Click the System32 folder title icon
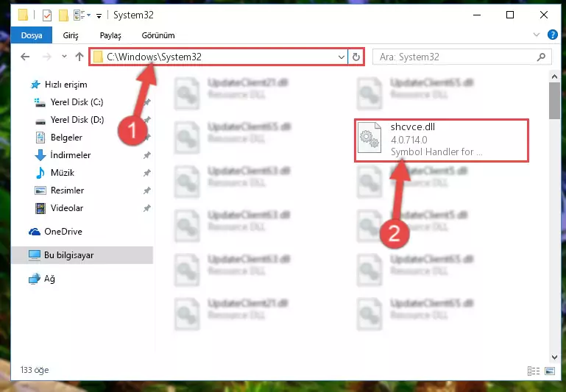 coord(23,15)
